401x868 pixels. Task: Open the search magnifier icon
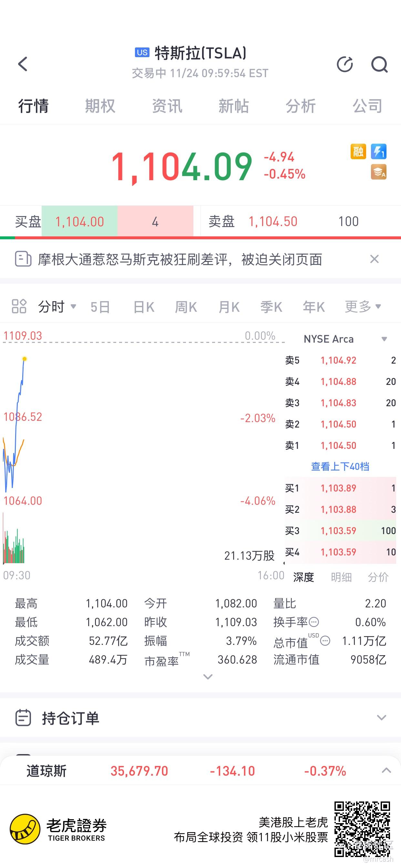pyautogui.click(x=379, y=64)
